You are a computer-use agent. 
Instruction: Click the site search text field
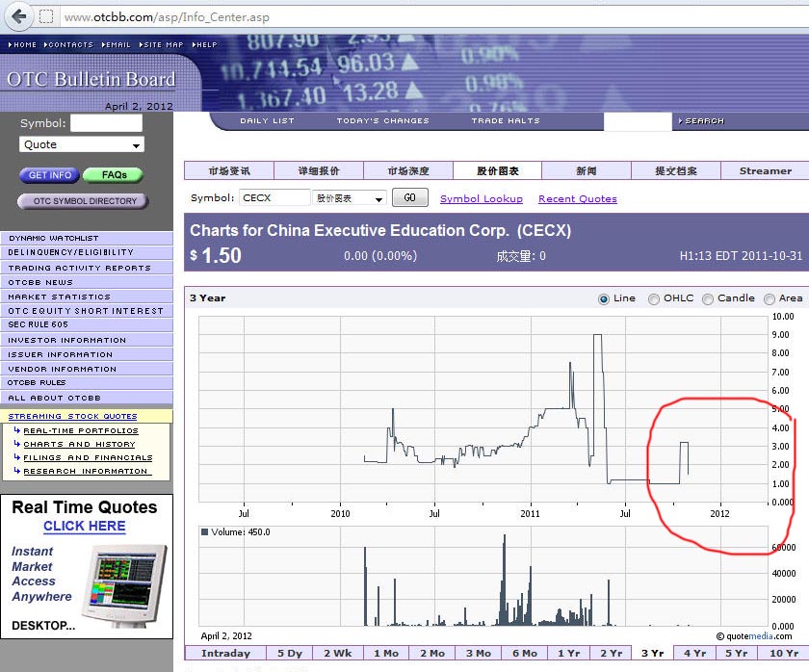(x=638, y=121)
